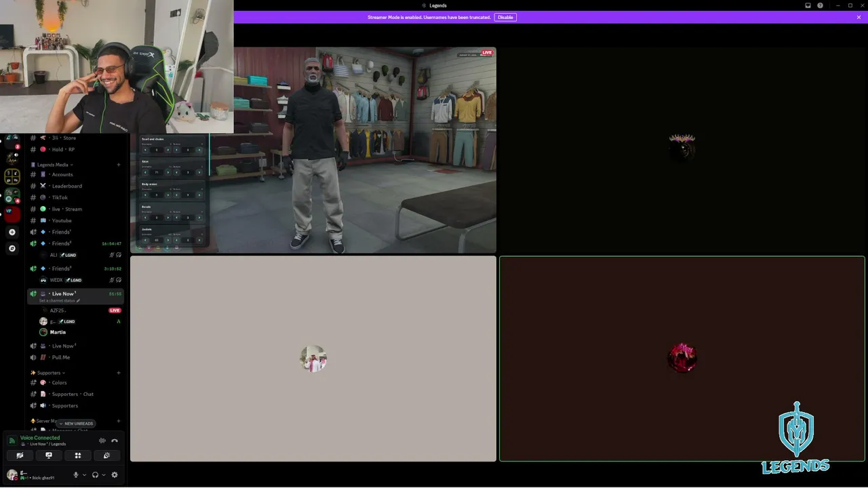Join the Friends¹ voice channel
Screen dimensions: 868x488
coord(75,232)
